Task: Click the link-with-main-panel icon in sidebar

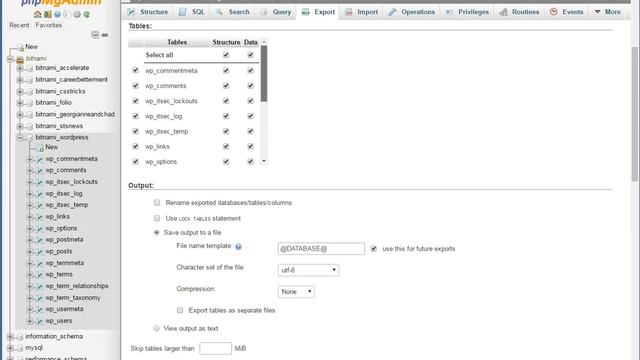Action: 105,35
